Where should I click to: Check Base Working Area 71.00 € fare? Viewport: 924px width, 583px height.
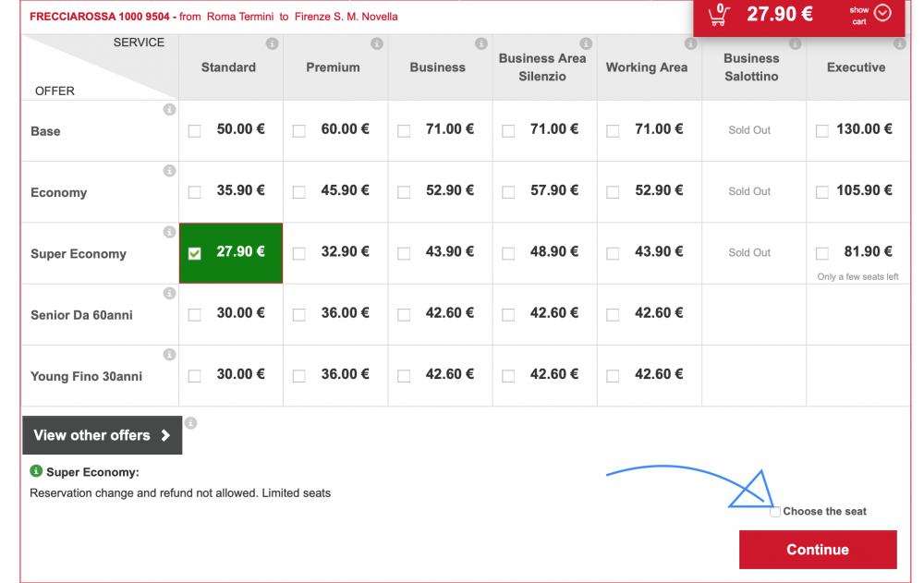coord(613,131)
